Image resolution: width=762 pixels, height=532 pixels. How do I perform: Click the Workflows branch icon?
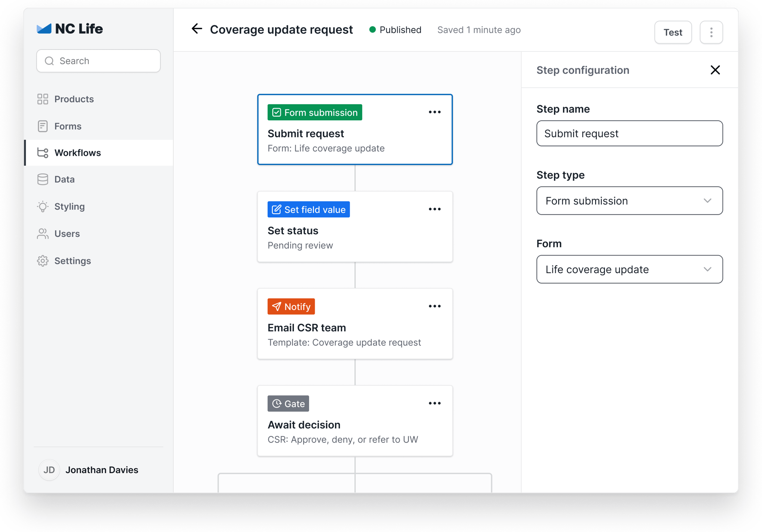point(43,153)
